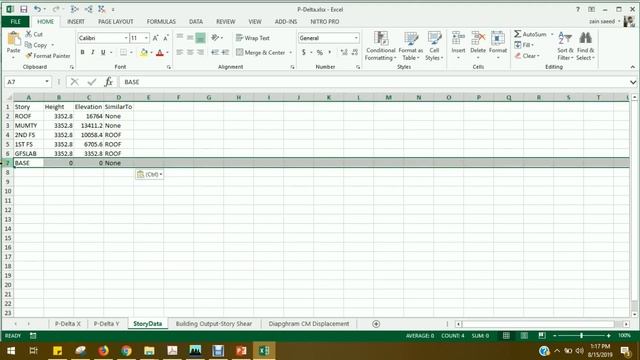640x360 pixels.
Task: Click the Delete cells icon
Action: point(478,39)
